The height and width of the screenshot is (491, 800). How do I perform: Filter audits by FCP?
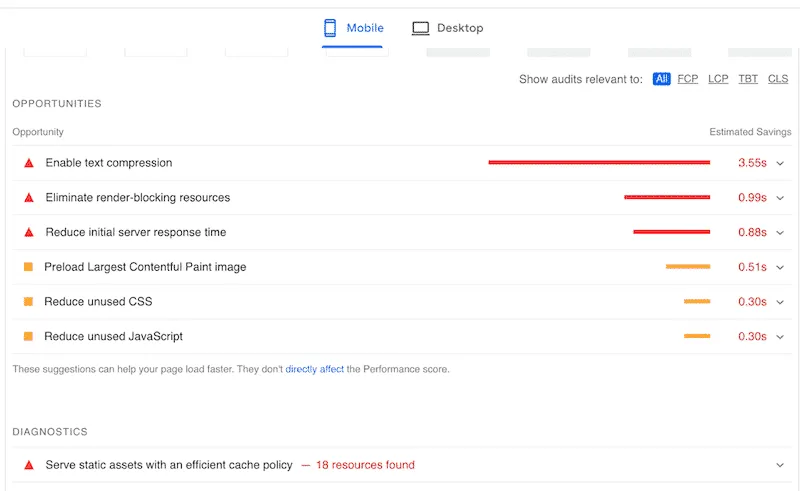(688, 79)
